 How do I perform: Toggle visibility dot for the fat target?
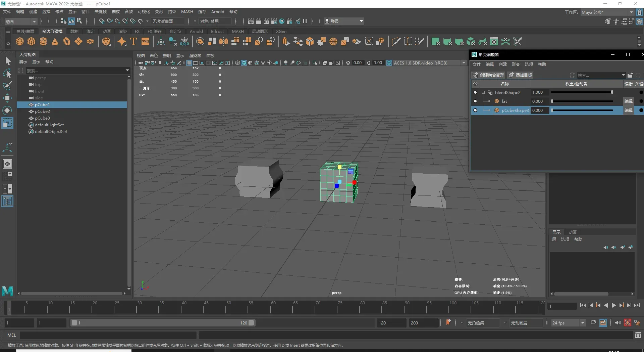point(475,101)
